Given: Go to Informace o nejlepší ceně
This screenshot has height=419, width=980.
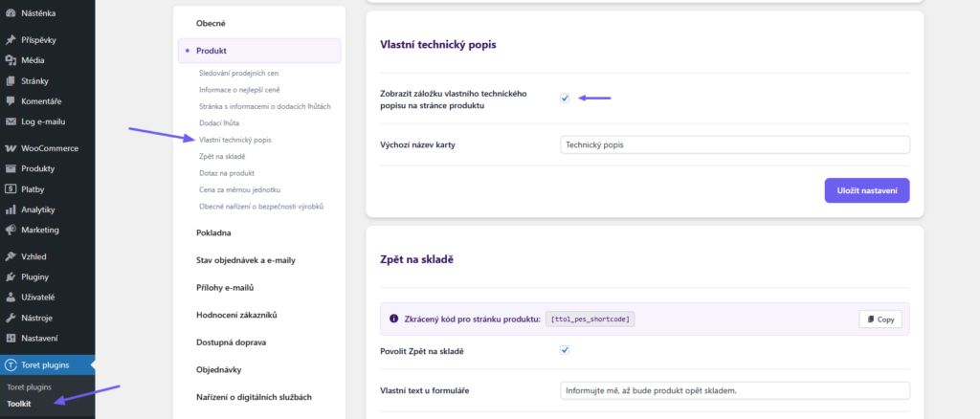Looking at the screenshot, I should [241, 90].
